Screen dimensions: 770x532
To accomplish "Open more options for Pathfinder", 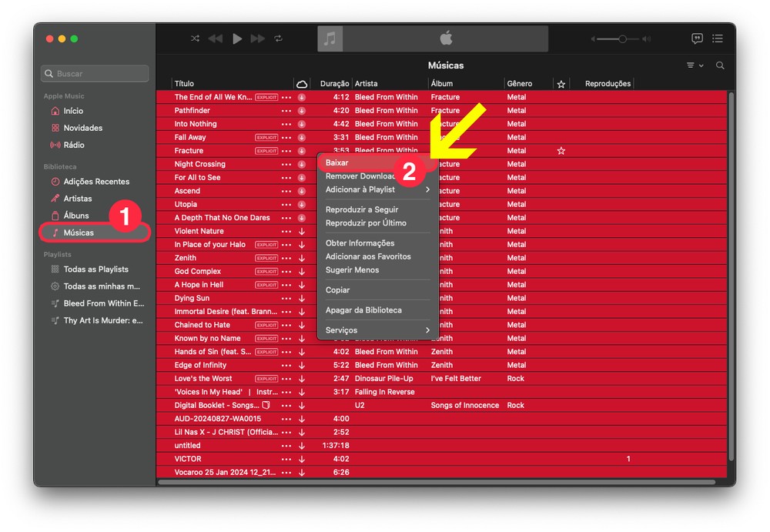I will 286,111.
